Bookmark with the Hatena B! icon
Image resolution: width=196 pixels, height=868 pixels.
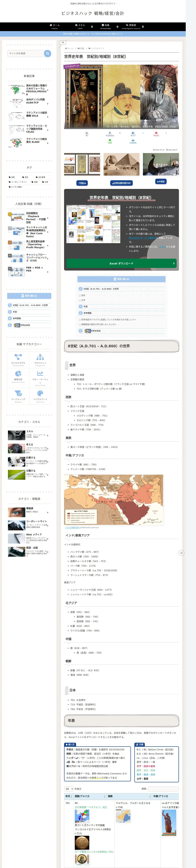(x=133, y=134)
